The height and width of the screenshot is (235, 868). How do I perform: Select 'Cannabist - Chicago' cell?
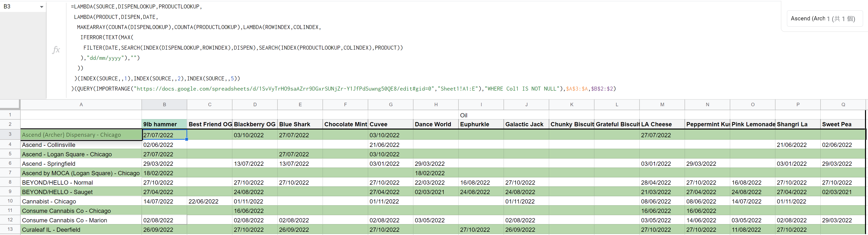[81, 201]
